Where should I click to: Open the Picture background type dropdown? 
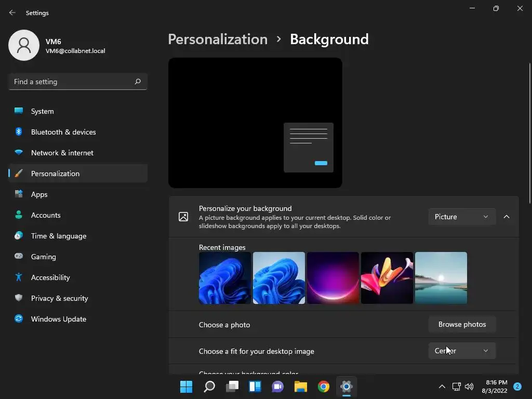pyautogui.click(x=462, y=217)
